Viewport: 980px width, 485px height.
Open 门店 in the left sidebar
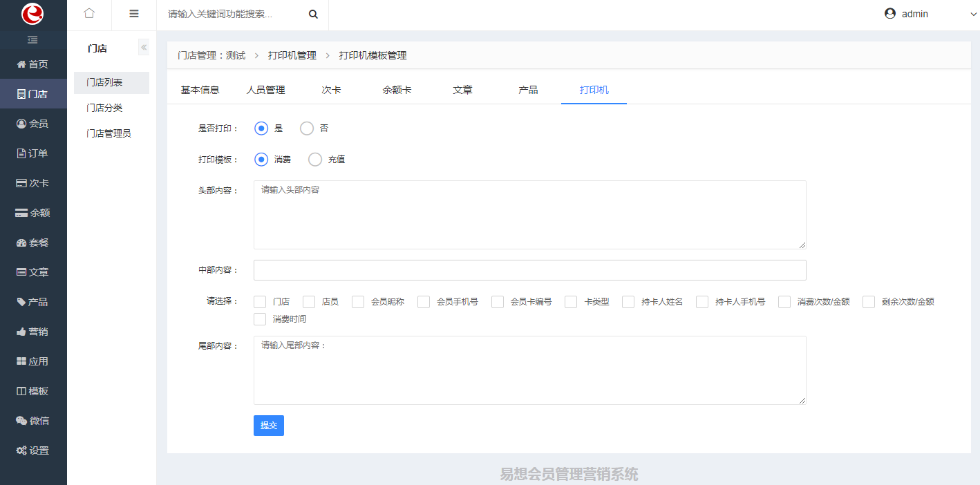33,94
